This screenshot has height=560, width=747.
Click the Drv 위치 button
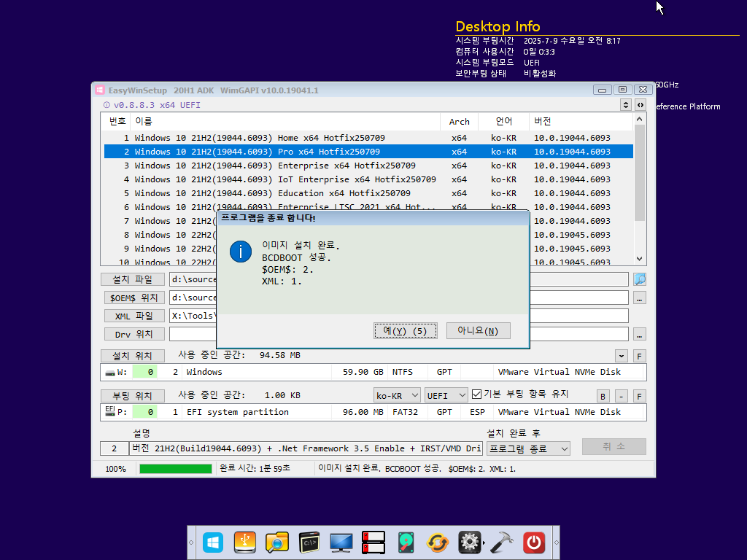(134, 334)
